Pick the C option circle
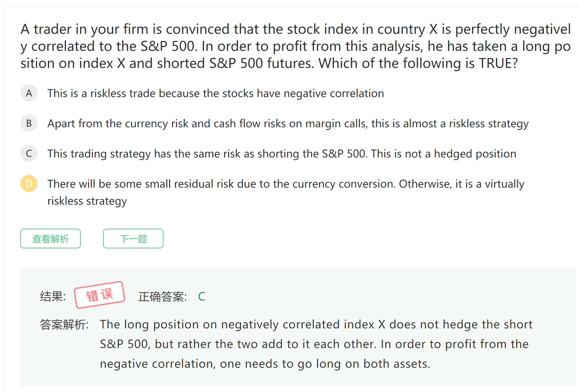This screenshot has height=392, width=579. 29,154
